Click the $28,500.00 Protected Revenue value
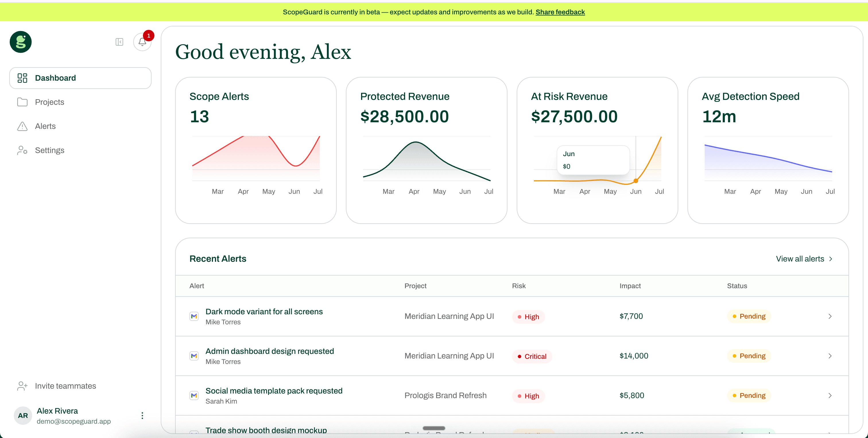This screenshot has height=438, width=868. click(x=405, y=117)
